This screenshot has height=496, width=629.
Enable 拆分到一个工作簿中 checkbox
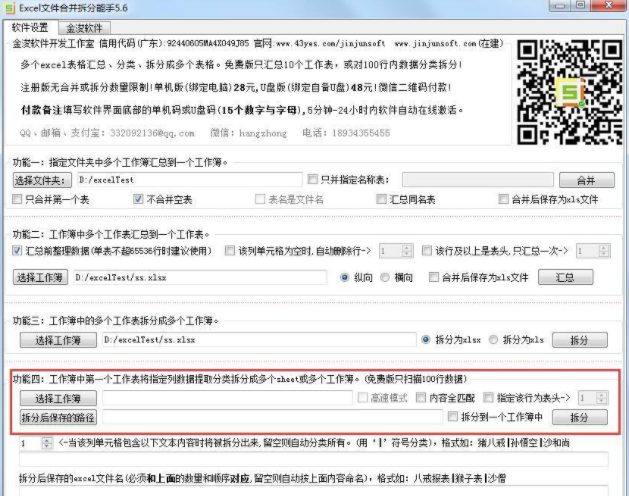(x=452, y=417)
